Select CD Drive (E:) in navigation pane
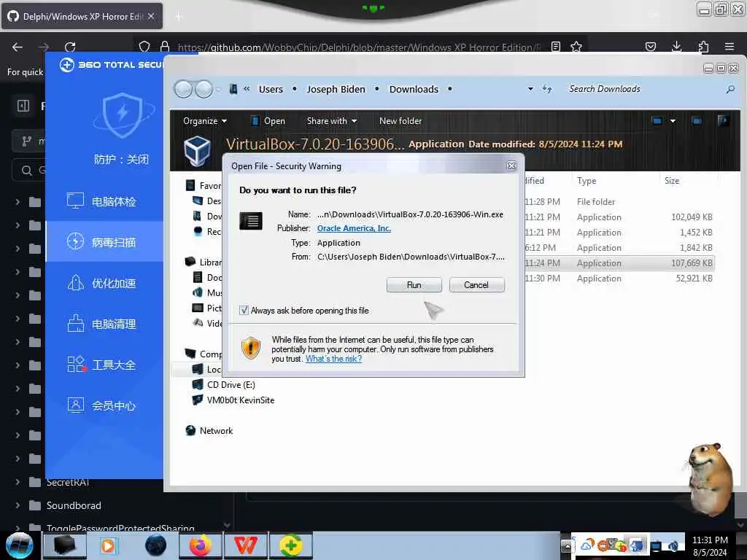This screenshot has width=747, height=560. 231,385
